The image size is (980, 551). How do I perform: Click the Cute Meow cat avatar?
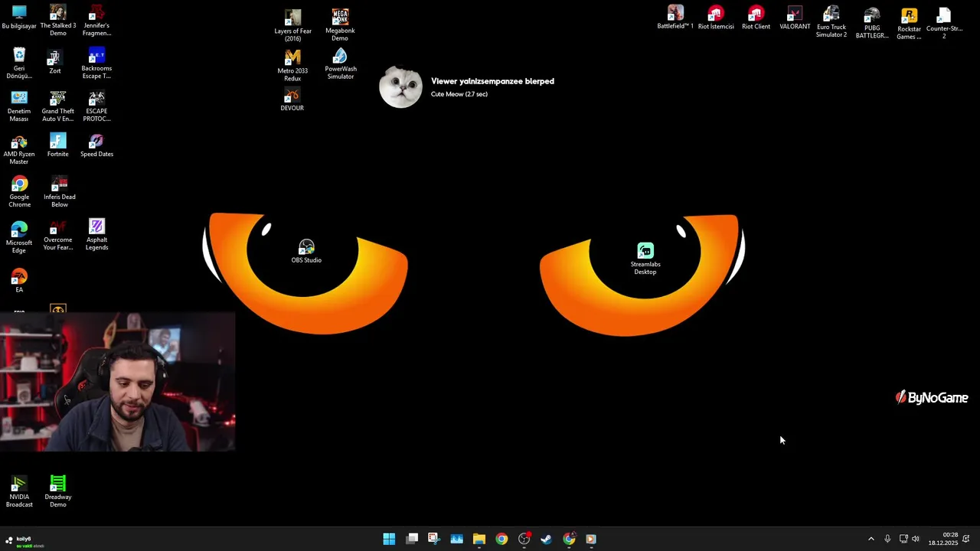coord(400,86)
